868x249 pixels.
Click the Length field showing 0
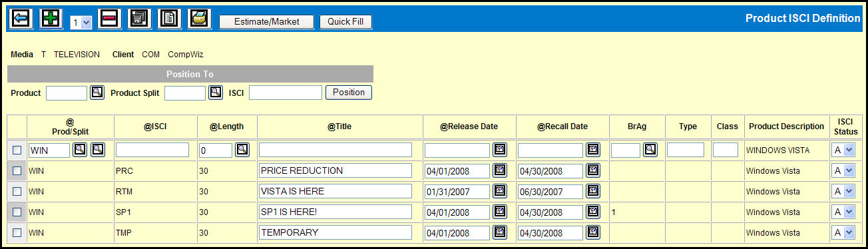[x=216, y=150]
